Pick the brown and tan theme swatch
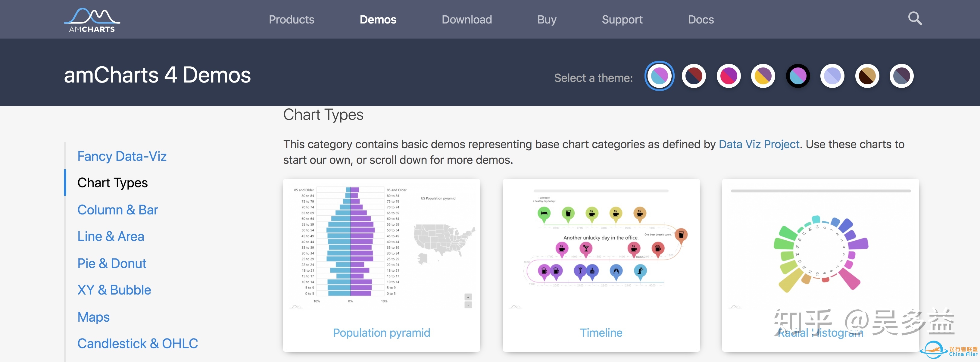Screen dimensions: 980x362 (x=867, y=76)
